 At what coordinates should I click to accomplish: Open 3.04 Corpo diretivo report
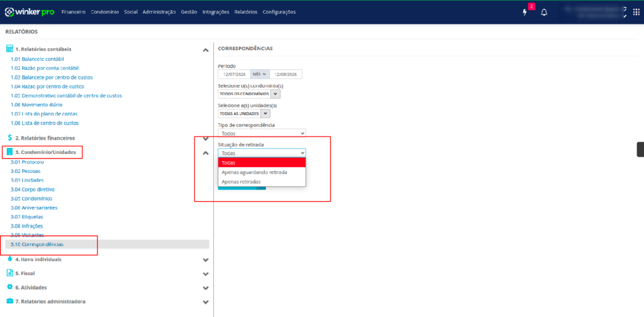(x=33, y=189)
